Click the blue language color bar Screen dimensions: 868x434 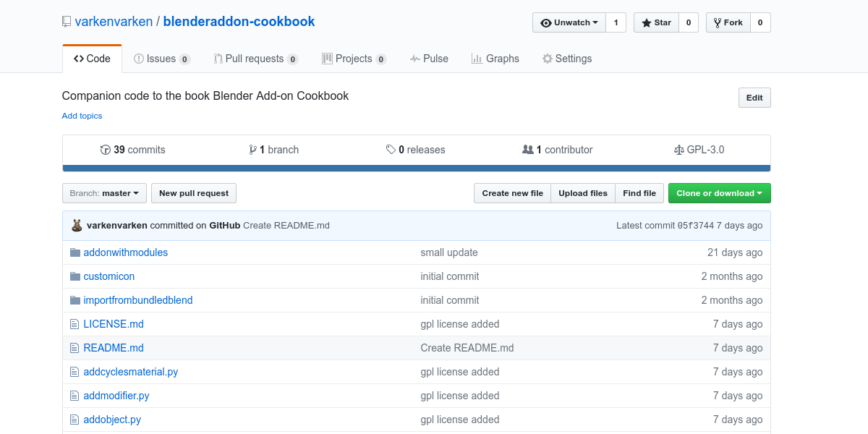pos(416,169)
